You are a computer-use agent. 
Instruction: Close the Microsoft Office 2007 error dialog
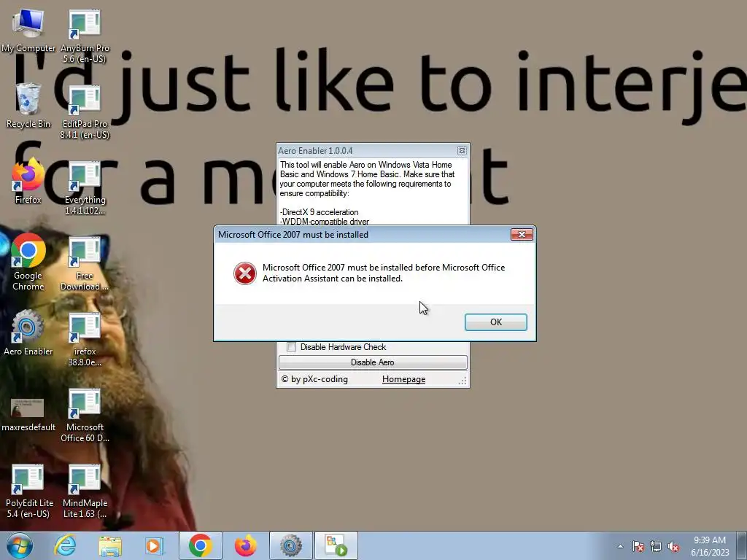click(522, 234)
